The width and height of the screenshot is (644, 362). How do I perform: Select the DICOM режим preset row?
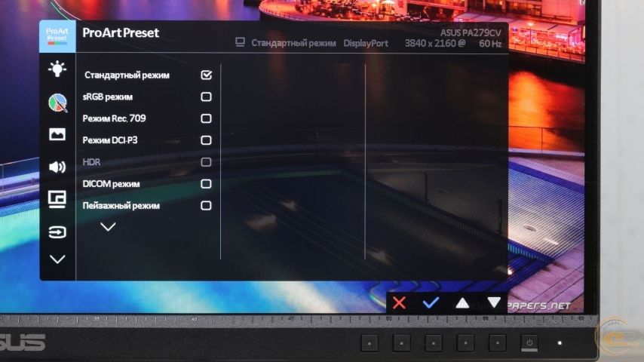(148, 184)
